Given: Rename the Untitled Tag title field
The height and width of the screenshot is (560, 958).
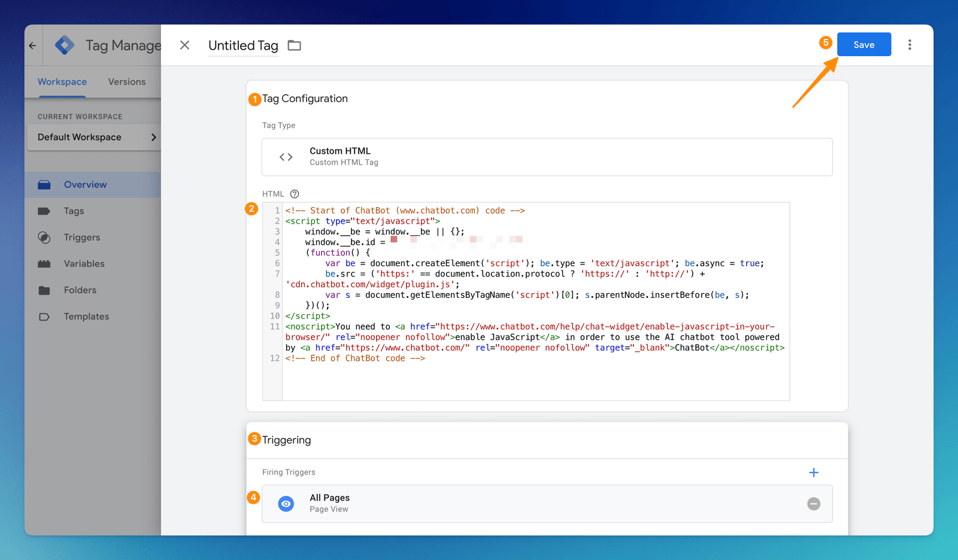Looking at the screenshot, I should click(243, 45).
